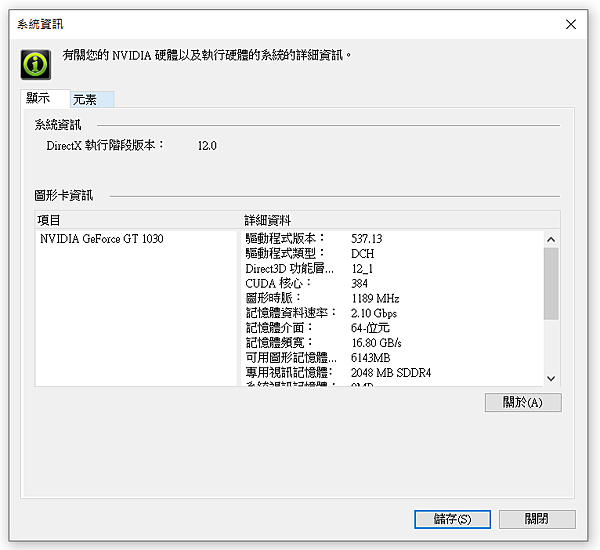Image resolution: width=600 pixels, height=550 pixels.
Task: Click the 關閉 button
Action: [x=537, y=519]
